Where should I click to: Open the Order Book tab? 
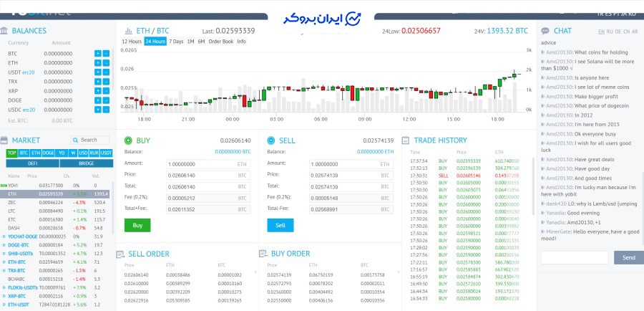click(x=221, y=42)
